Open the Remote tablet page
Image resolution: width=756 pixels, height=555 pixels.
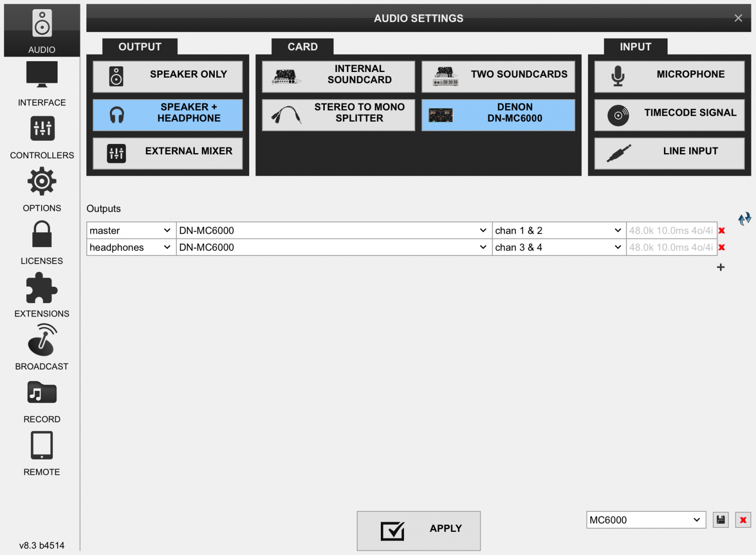42,454
